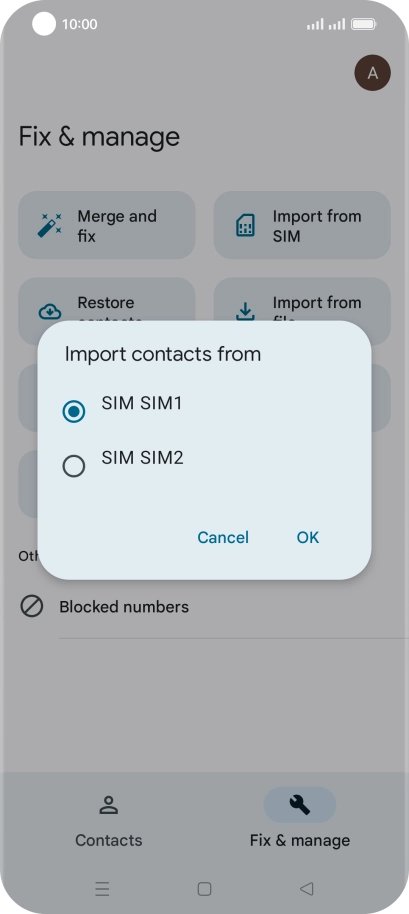Select the SIM SIM2 radio button
409x914 pixels.
[x=74, y=466]
